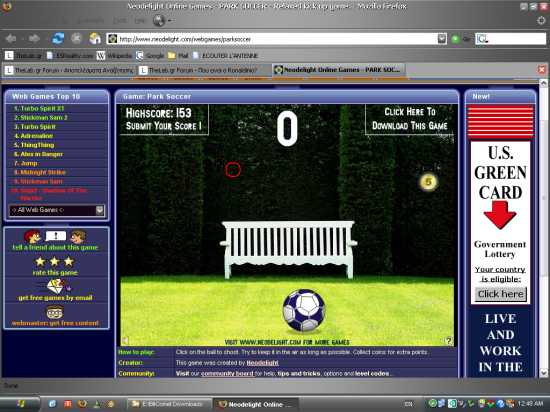The image size is (550, 412).
Task: Click Here To Download This Game
Action: pos(410,119)
